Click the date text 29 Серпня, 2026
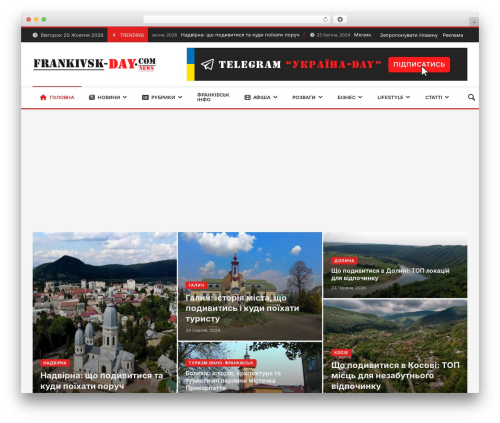The width and height of the screenshot is (500, 423). pyautogui.click(x=203, y=330)
